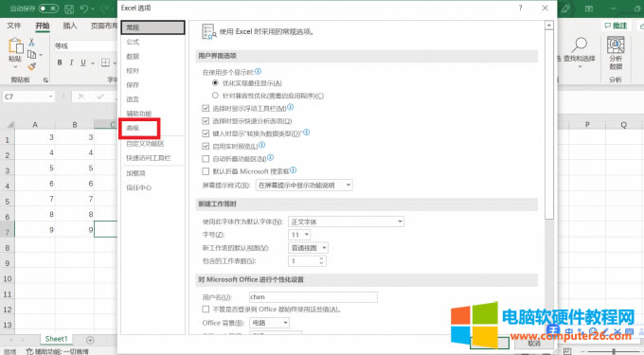The width and height of the screenshot is (644, 355).
Task: Select the Cut scissors icon
Action: pyautogui.click(x=31, y=42)
